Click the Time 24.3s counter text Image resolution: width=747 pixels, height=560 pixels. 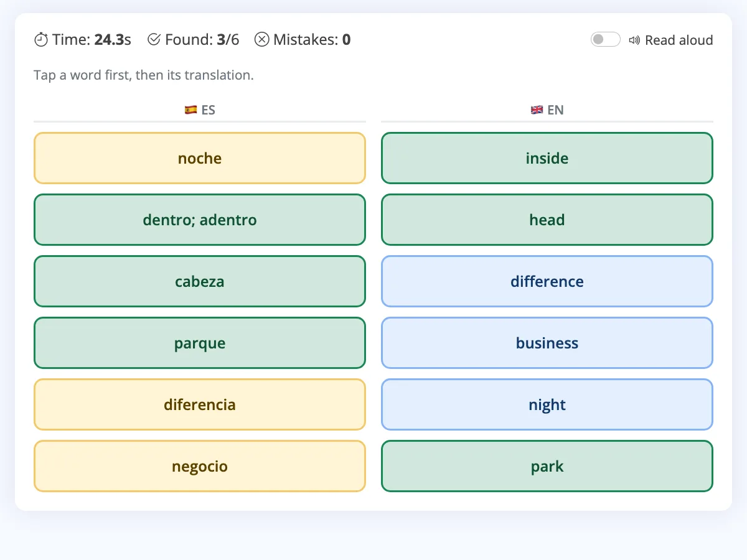[x=92, y=40]
